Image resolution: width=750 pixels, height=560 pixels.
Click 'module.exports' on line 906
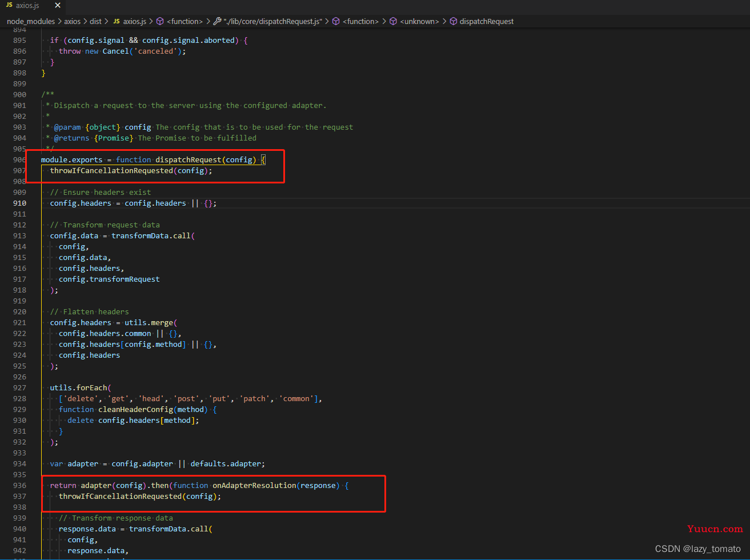point(72,159)
